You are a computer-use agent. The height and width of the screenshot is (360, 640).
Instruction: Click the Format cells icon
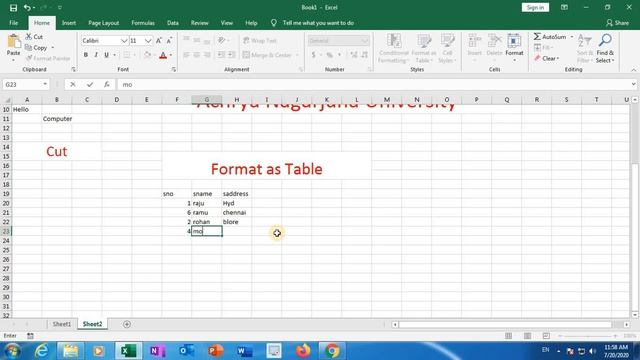click(x=514, y=41)
